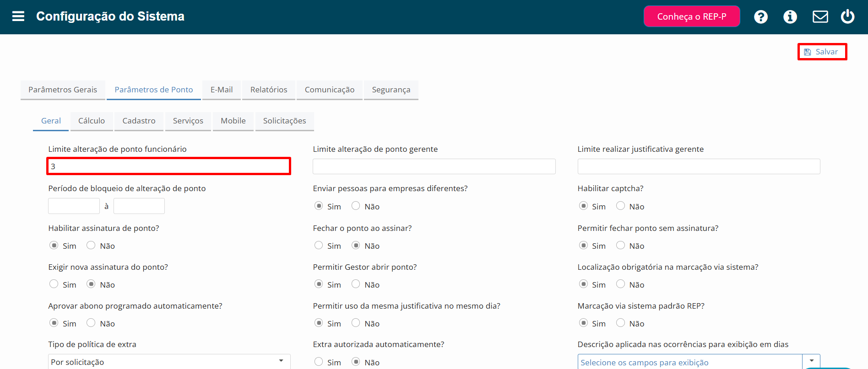Select Sim for Marcação via sistema padrão REP

(x=583, y=323)
